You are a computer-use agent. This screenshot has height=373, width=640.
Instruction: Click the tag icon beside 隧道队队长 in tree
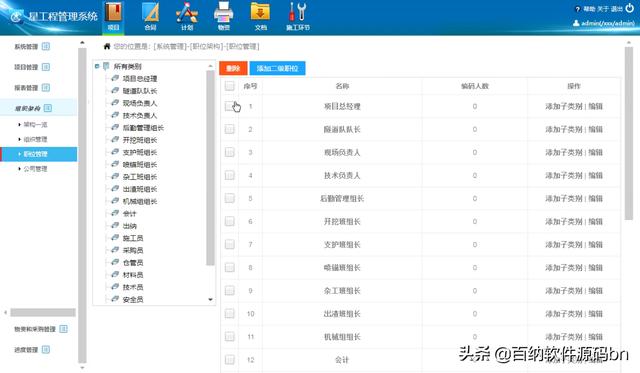tap(115, 90)
